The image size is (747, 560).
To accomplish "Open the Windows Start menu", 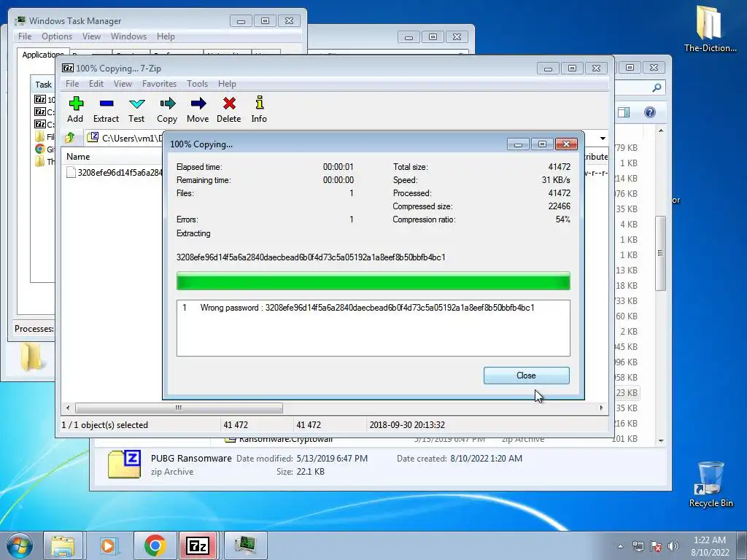I will [x=20, y=545].
